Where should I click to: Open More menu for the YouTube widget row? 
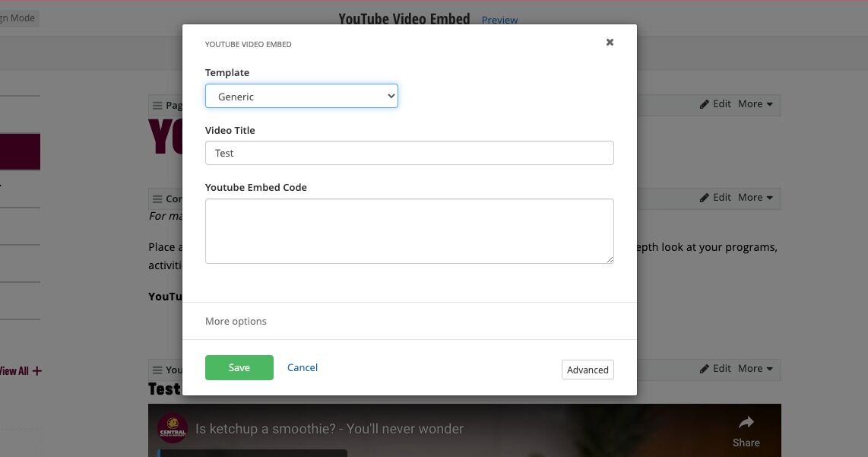coord(755,369)
